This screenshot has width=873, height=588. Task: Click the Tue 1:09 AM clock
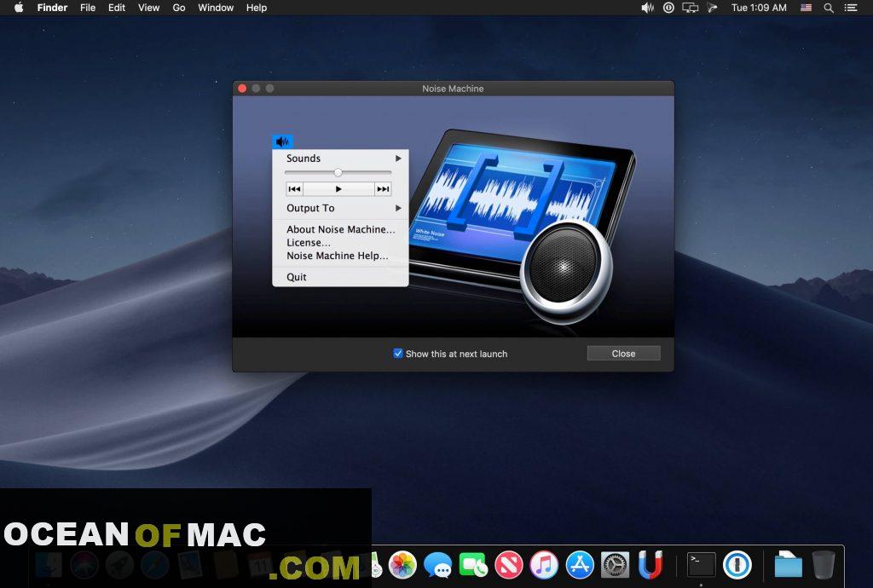coord(759,8)
